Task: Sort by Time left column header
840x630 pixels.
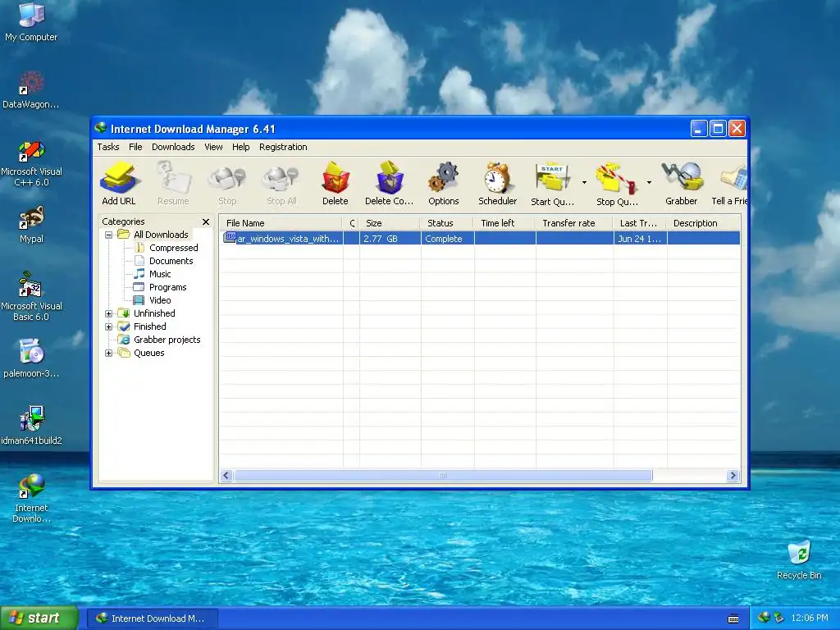Action: 504,223
